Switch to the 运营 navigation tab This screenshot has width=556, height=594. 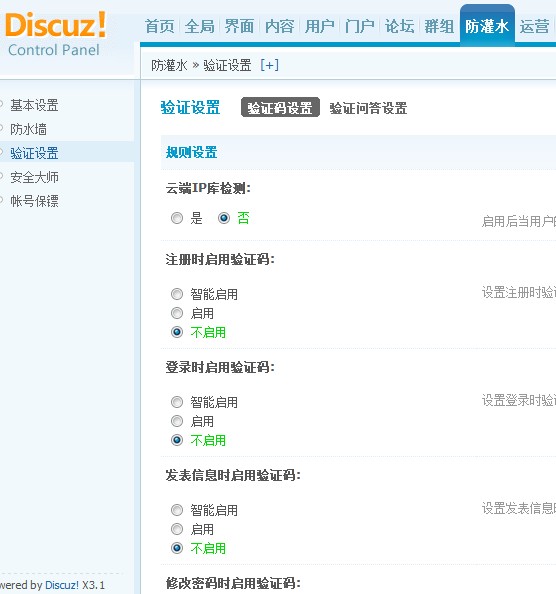tap(534, 27)
